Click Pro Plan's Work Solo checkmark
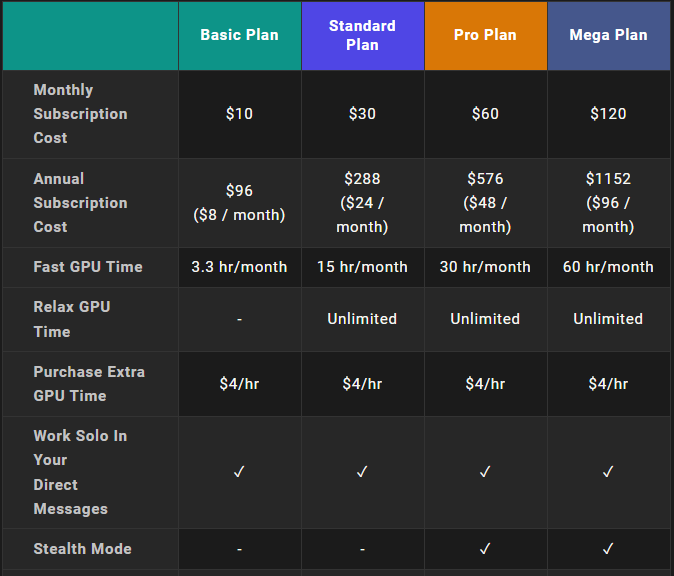674x576 pixels. [485, 472]
